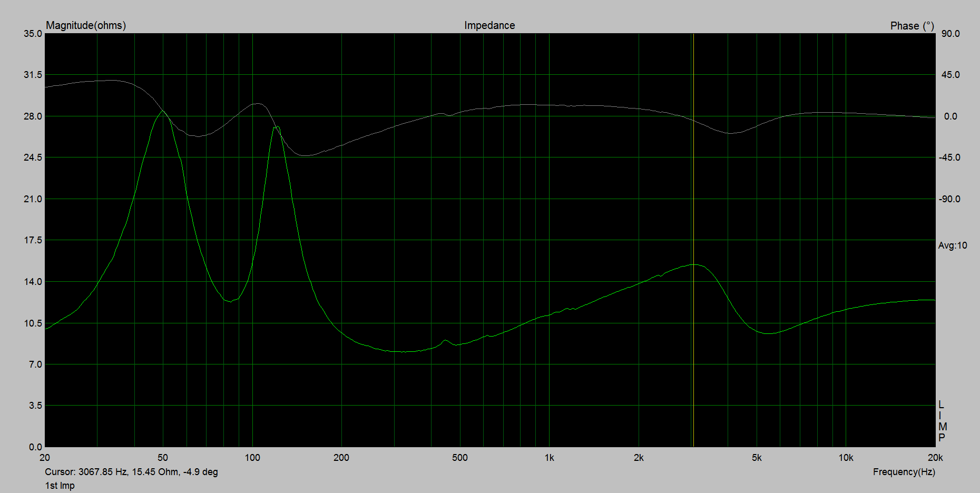Click the 'Magnitude(ohms)' axis title

click(x=86, y=25)
